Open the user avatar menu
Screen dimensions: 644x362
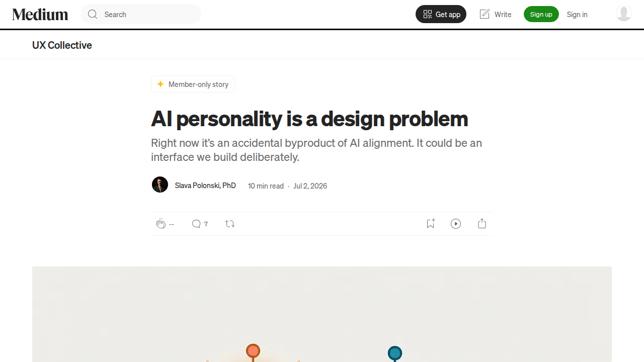624,14
